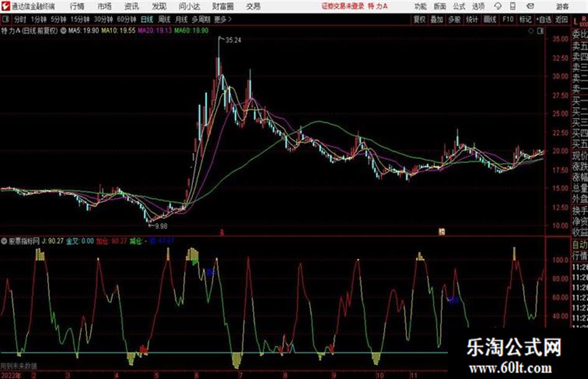Click the 游客 guest account label
This screenshot has width=588, height=379.
click(562, 6)
